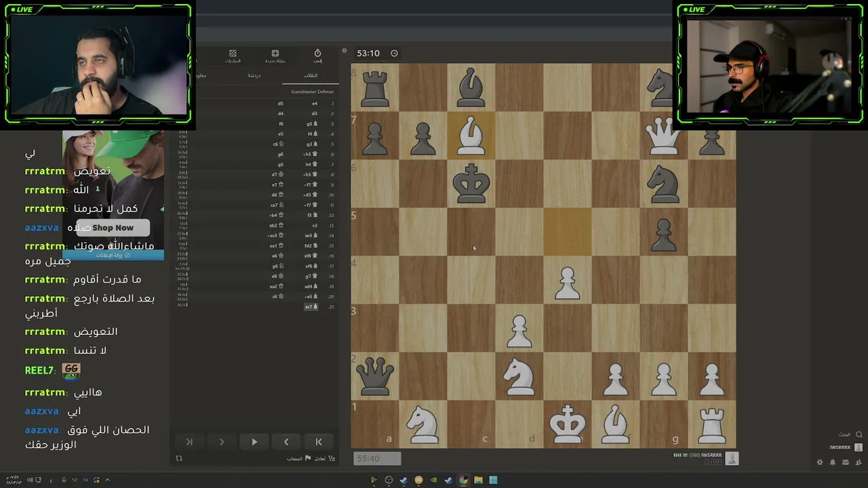Screen dimensions: 868x488
Task: Click the black bishop on c8
Action: click(x=471, y=87)
